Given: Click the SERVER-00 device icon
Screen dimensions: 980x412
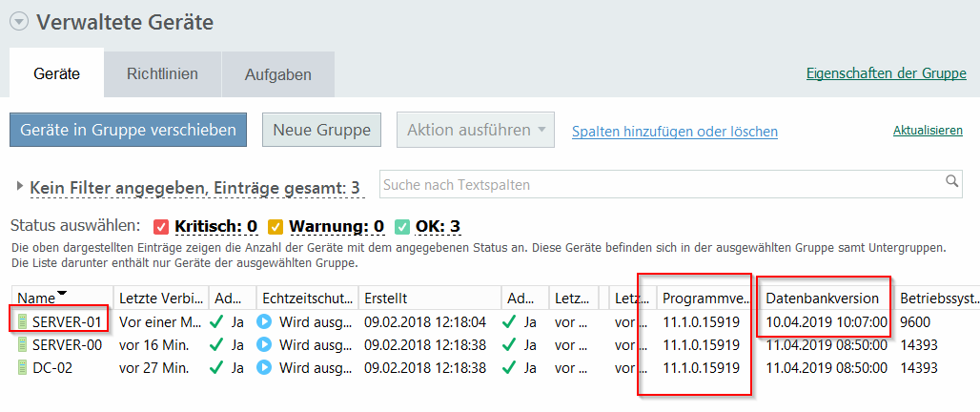Looking at the screenshot, I should click(x=23, y=344).
